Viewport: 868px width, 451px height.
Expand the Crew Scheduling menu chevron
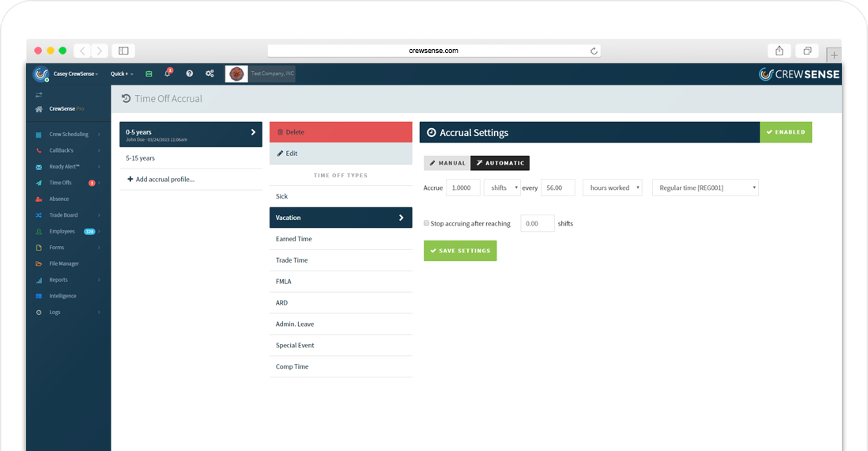tap(99, 135)
